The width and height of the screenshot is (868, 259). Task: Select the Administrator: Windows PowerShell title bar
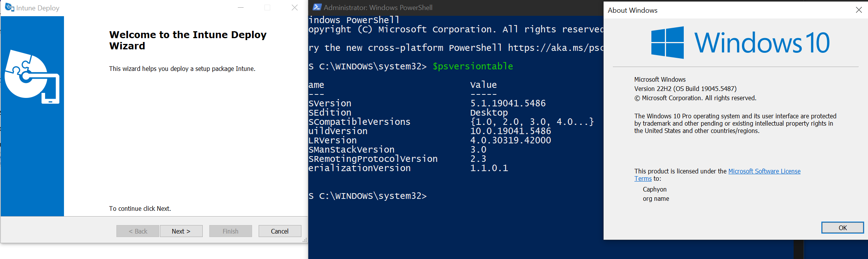(378, 7)
